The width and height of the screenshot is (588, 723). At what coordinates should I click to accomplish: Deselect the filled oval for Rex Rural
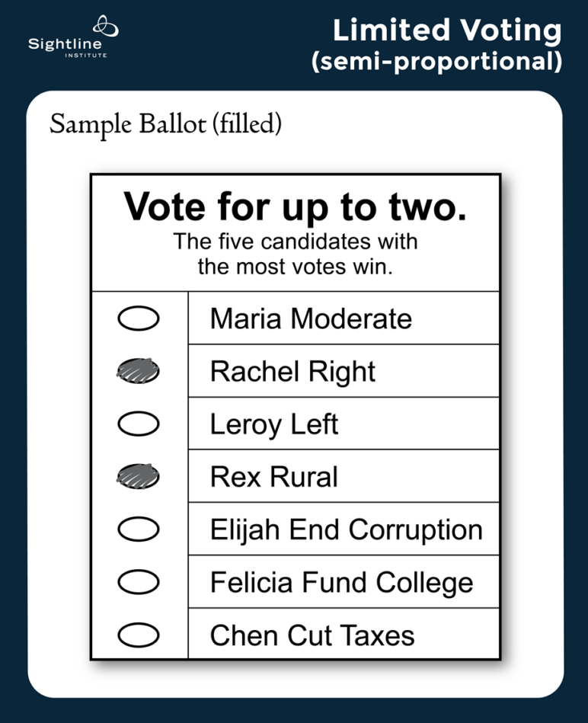139,477
